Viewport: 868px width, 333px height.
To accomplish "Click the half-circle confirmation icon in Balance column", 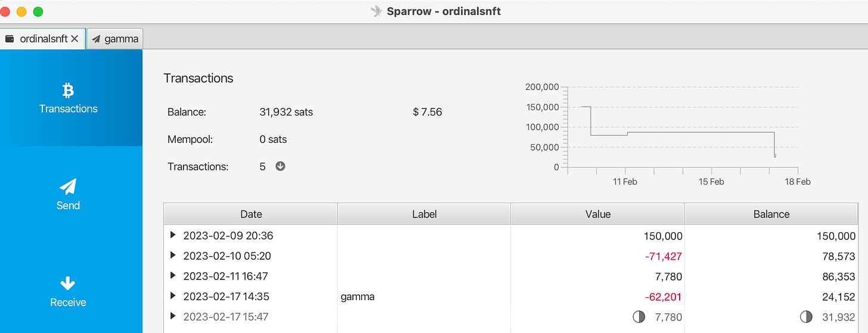I will point(805,317).
